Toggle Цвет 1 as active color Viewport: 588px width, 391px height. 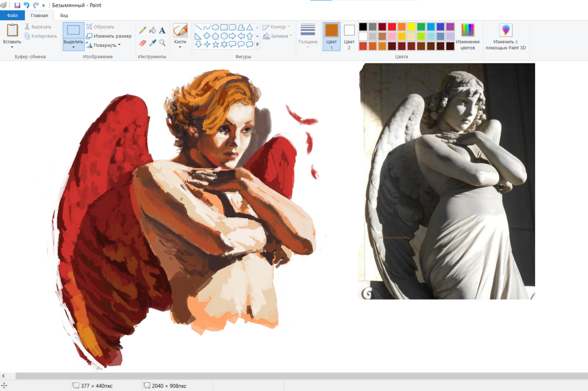tap(331, 36)
